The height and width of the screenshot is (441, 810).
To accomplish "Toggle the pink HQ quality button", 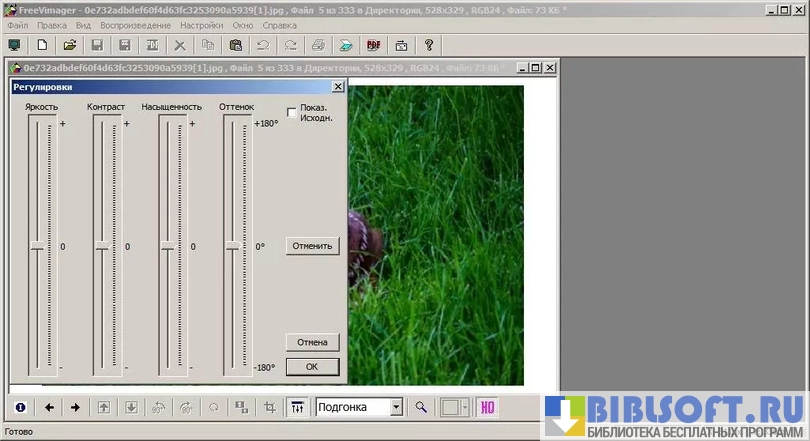I will coord(487,407).
